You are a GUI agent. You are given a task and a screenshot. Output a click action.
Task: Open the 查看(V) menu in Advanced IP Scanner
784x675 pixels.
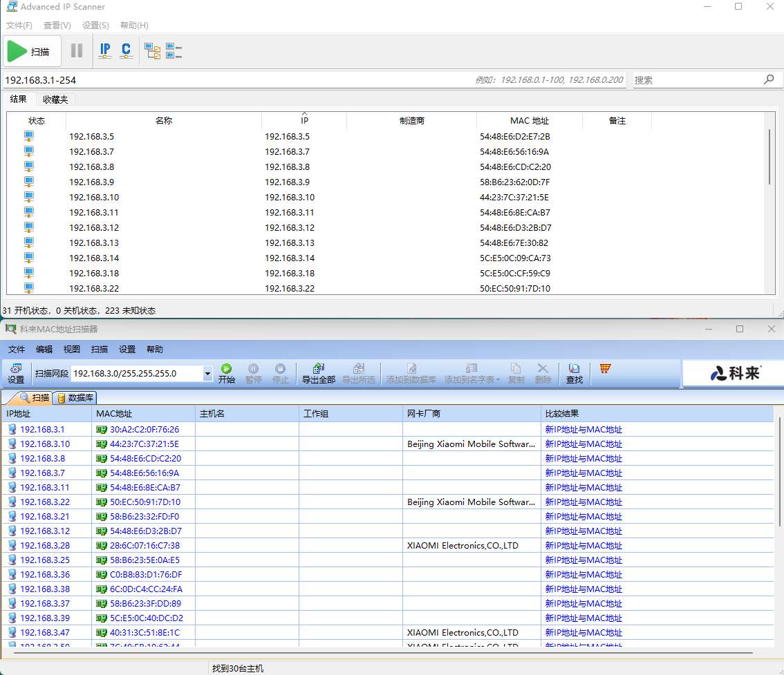point(57,26)
